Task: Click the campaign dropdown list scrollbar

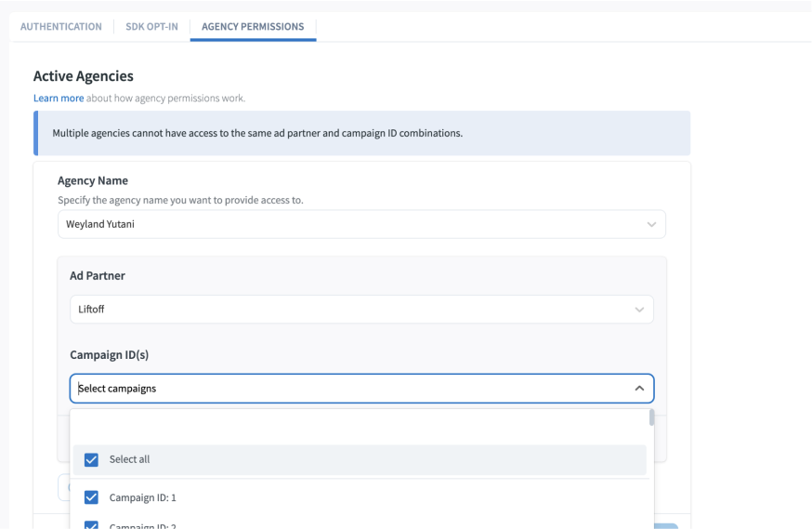Action: (x=651, y=417)
